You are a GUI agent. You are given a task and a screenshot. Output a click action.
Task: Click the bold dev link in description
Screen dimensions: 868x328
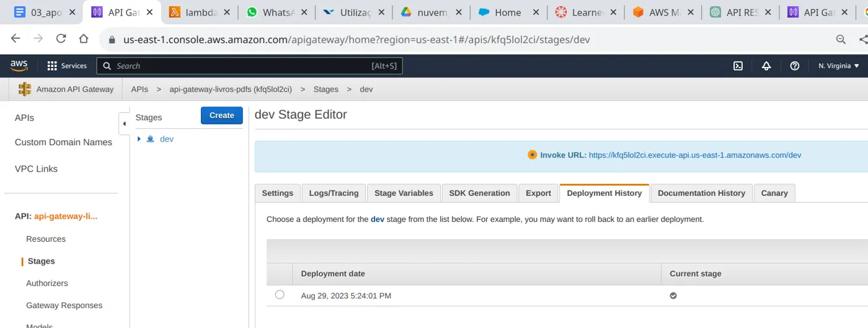click(x=378, y=219)
